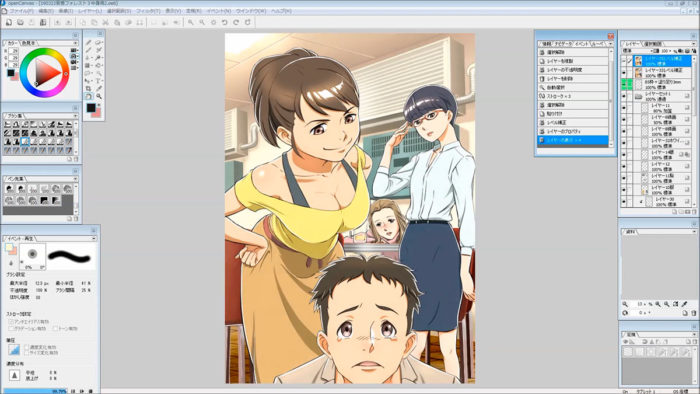Switch to the 選択範囲 tab in layer panel
Viewport: 700px width, 394px height.
click(653, 44)
